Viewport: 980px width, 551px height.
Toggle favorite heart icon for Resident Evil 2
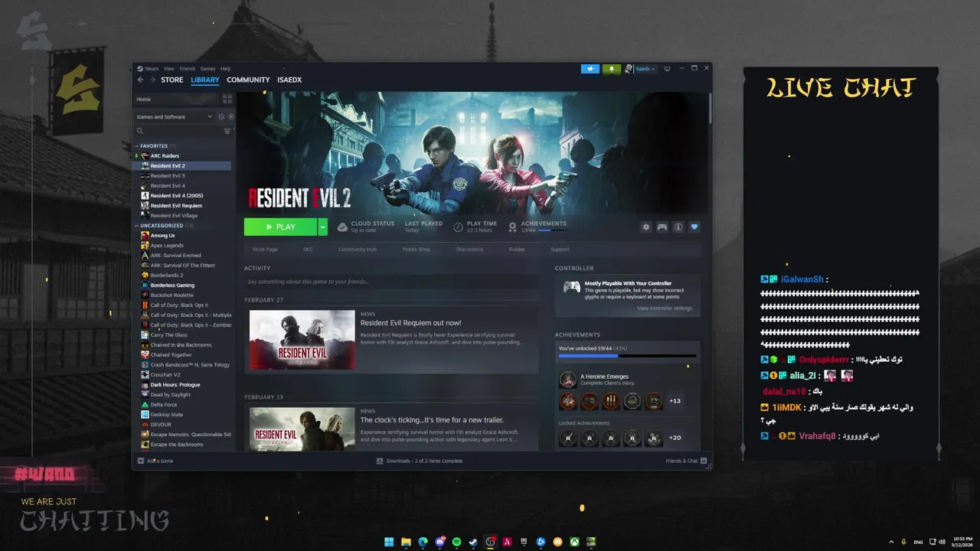click(694, 227)
